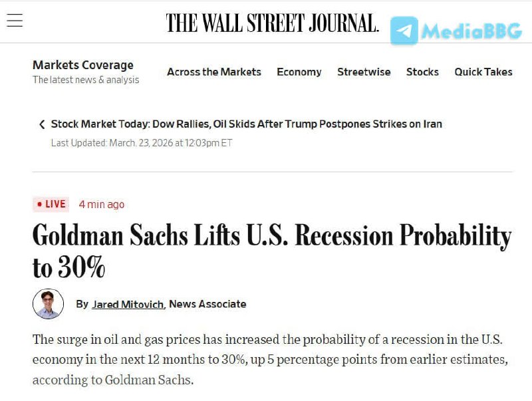
Task: Click The Wall Street Journal logo
Action: point(272,23)
